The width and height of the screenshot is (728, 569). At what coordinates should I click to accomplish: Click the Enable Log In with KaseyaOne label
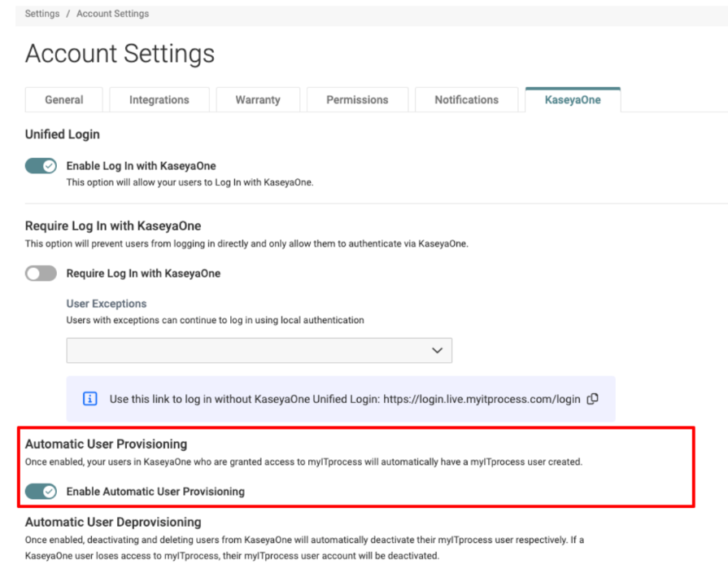click(142, 166)
